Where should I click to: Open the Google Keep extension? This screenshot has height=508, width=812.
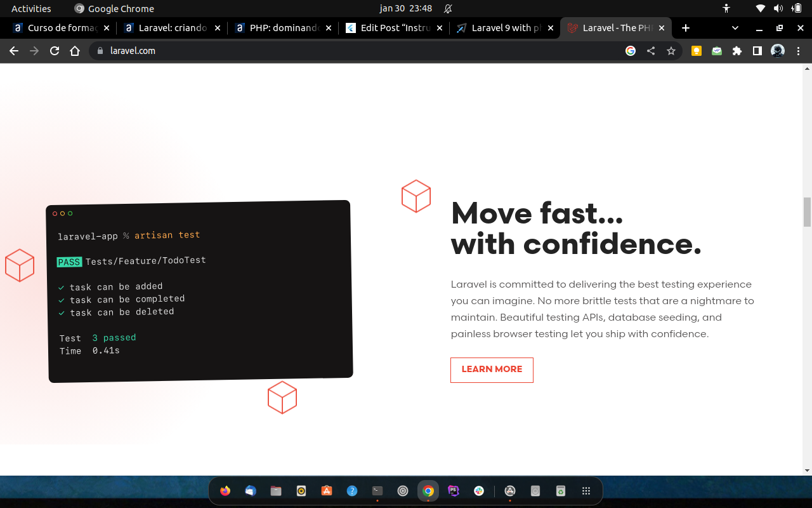click(697, 51)
